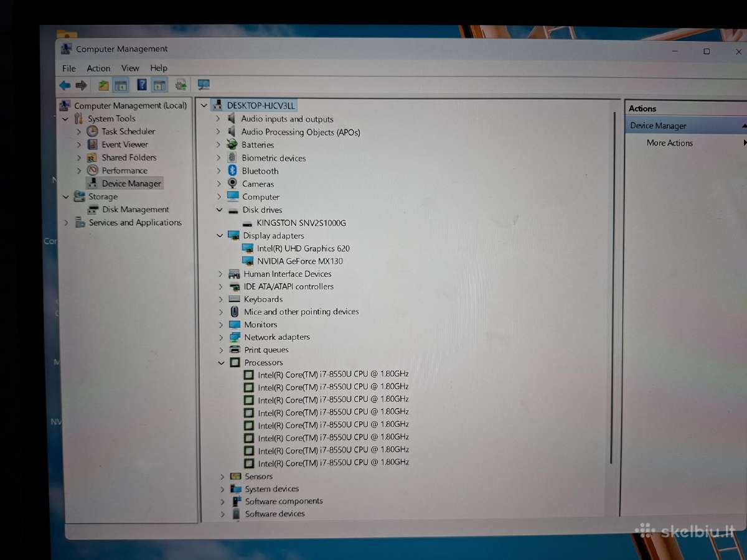Click the Keyboards category icon
This screenshot has width=747, height=560.
click(234, 299)
